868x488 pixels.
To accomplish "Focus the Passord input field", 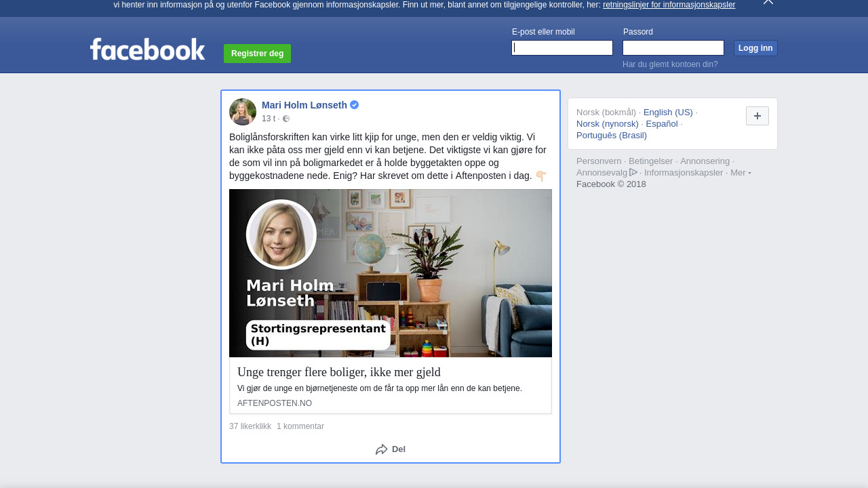I will coord(673,47).
